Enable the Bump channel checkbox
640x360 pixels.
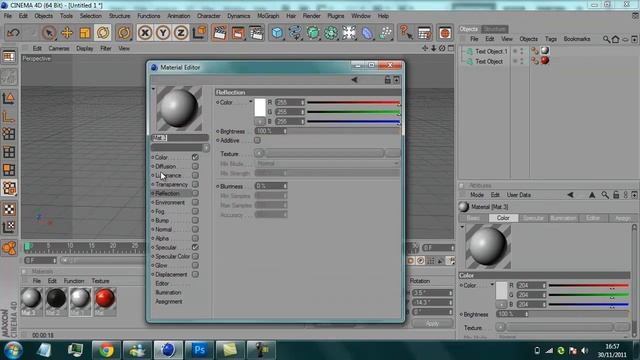(195, 220)
